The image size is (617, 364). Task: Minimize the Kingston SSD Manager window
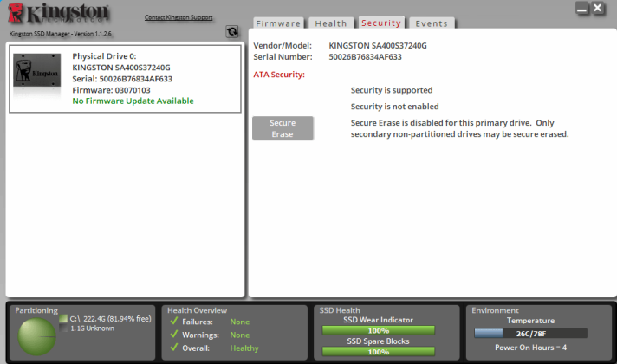click(x=581, y=9)
